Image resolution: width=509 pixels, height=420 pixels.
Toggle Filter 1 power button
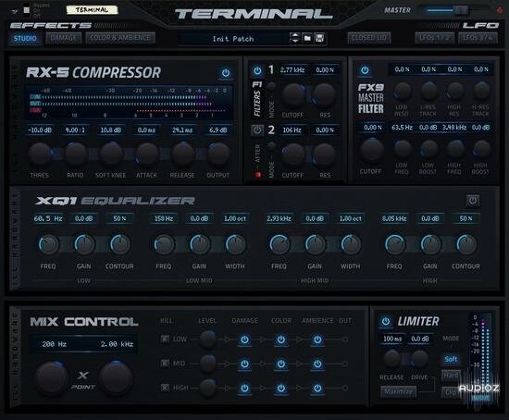coord(257,70)
